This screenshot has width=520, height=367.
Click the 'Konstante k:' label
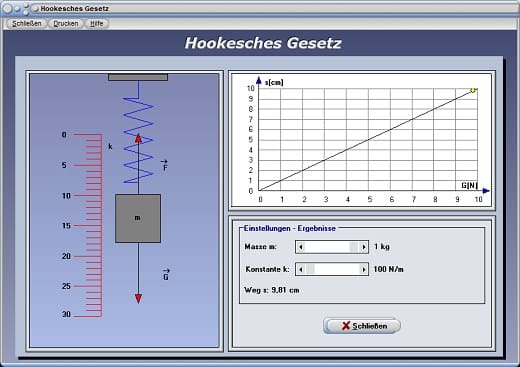268,269
